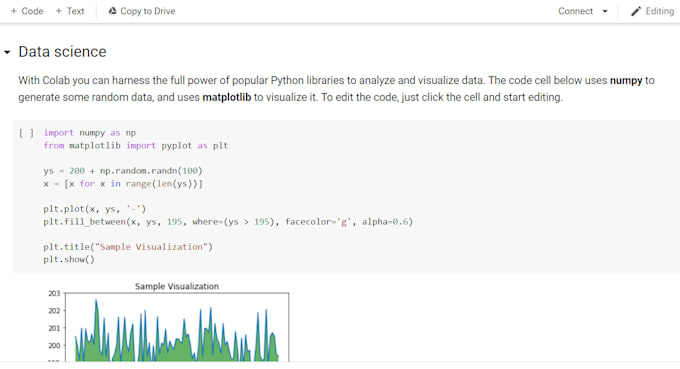680x369 pixels.
Task: Click the plt.fill_between code line
Action: point(228,222)
